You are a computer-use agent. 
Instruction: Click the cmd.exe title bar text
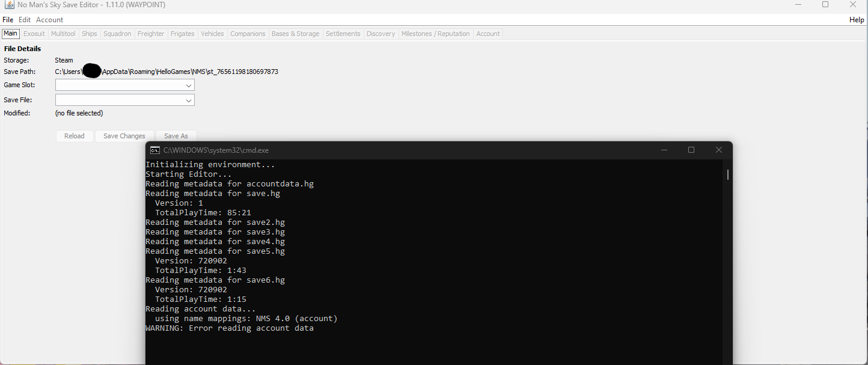coord(216,150)
